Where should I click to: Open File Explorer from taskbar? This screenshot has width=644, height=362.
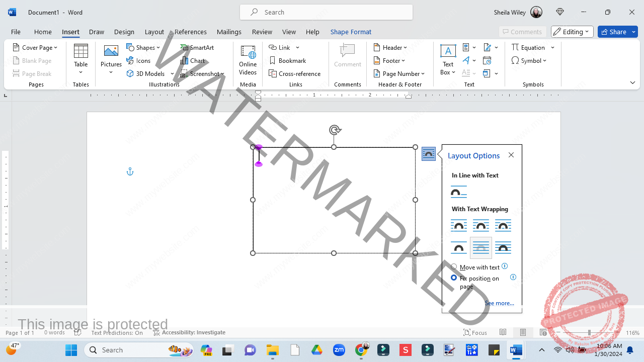[x=272, y=350]
